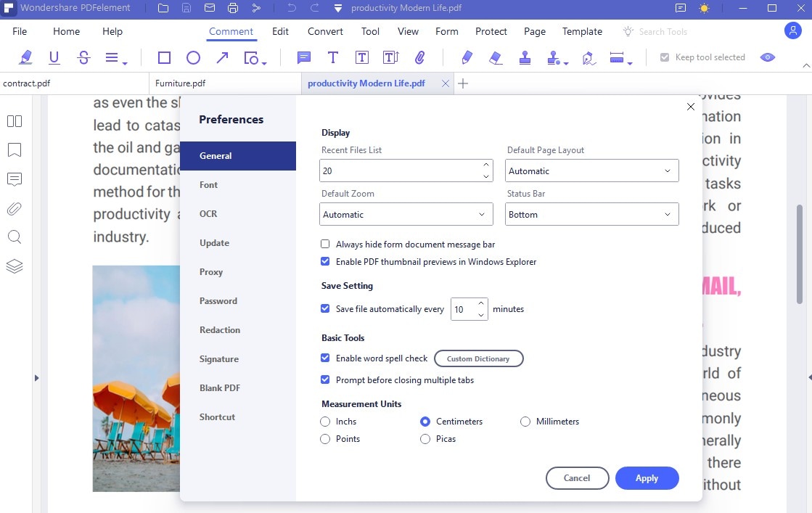Viewport: 812px width, 513px height.
Task: Open the Search side panel
Action: (15, 237)
